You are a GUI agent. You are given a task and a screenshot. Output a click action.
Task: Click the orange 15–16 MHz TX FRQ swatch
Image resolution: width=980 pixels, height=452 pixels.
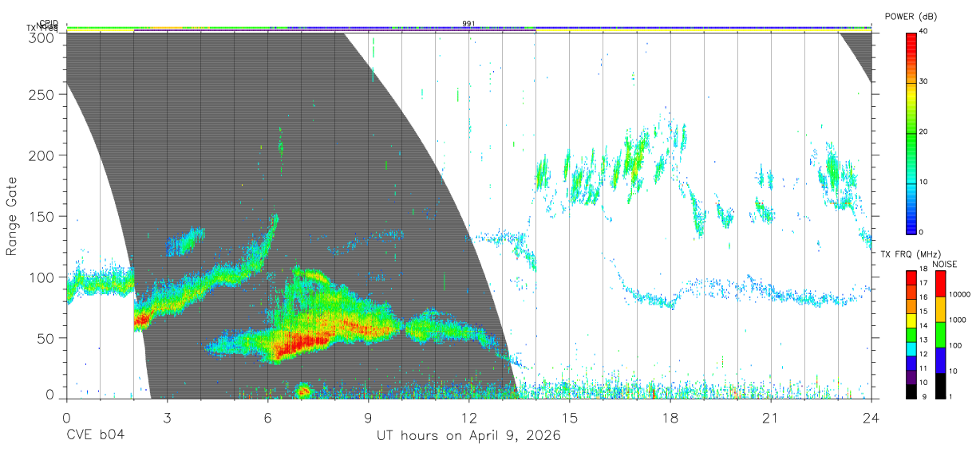pyautogui.click(x=911, y=305)
